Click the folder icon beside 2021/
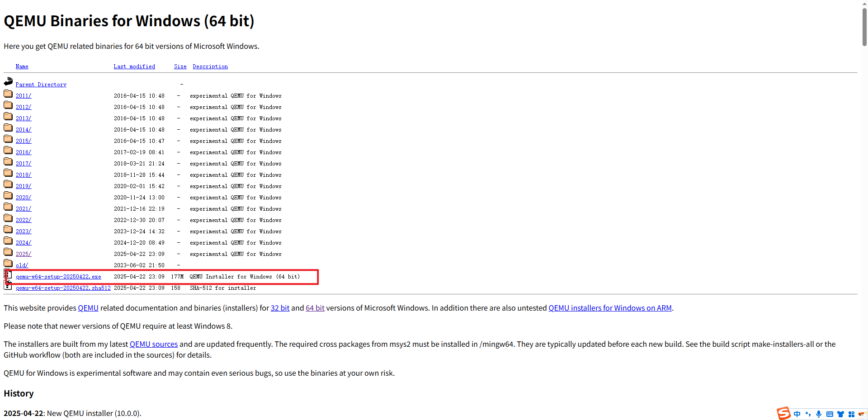 (8, 207)
